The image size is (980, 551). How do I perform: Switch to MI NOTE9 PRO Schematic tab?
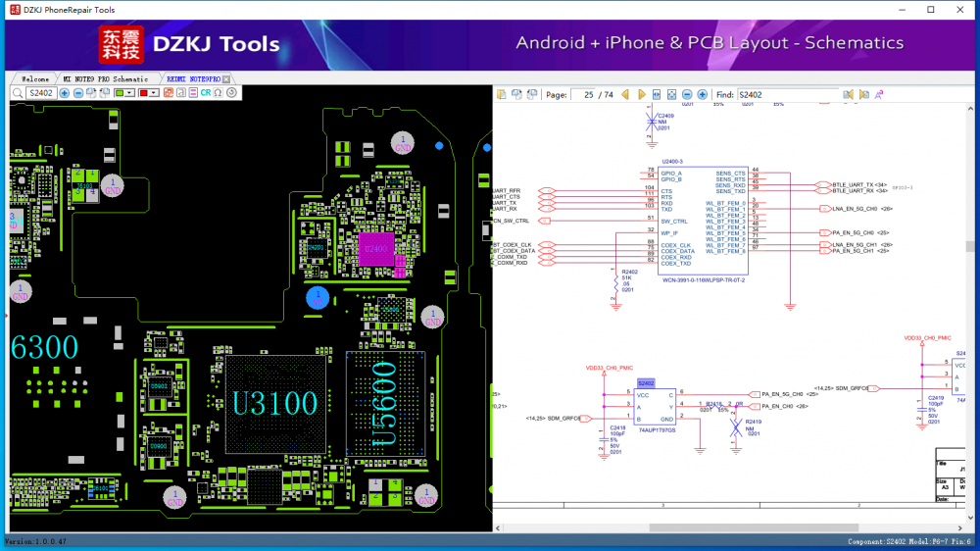coord(105,78)
